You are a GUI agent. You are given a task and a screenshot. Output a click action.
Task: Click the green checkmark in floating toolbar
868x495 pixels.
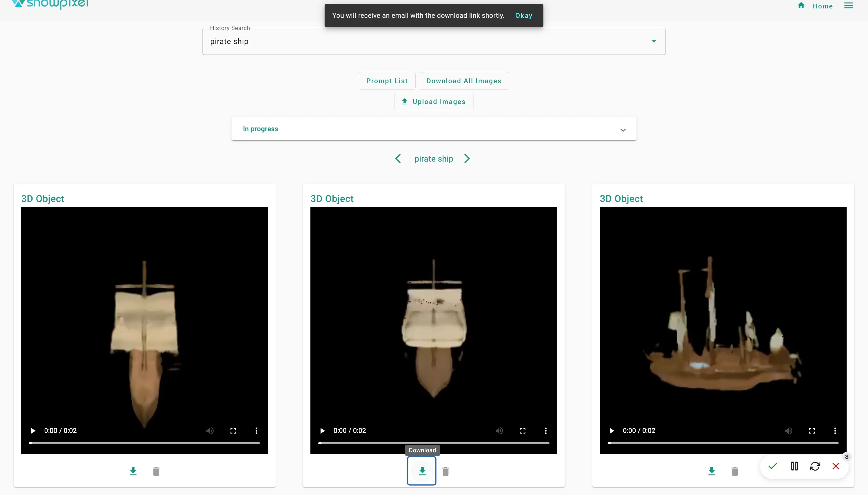click(x=772, y=466)
